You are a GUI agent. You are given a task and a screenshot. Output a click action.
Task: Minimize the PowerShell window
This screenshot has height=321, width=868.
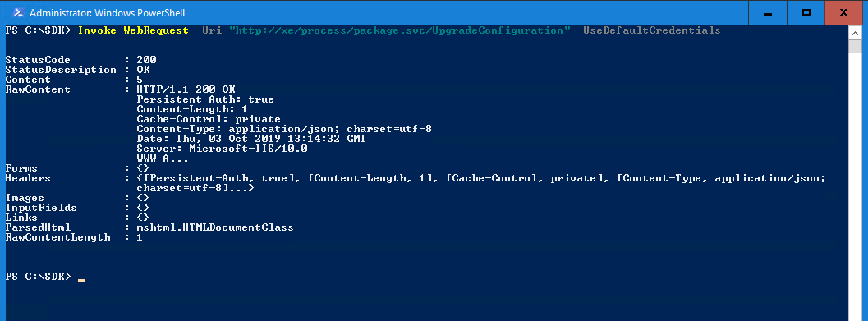(x=767, y=13)
